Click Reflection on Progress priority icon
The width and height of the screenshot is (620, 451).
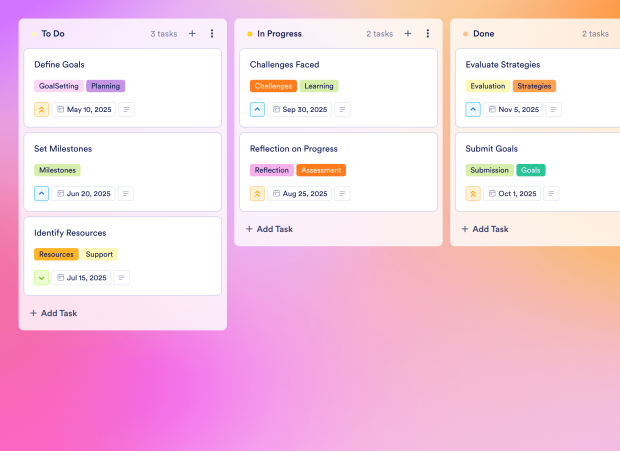pos(257,194)
